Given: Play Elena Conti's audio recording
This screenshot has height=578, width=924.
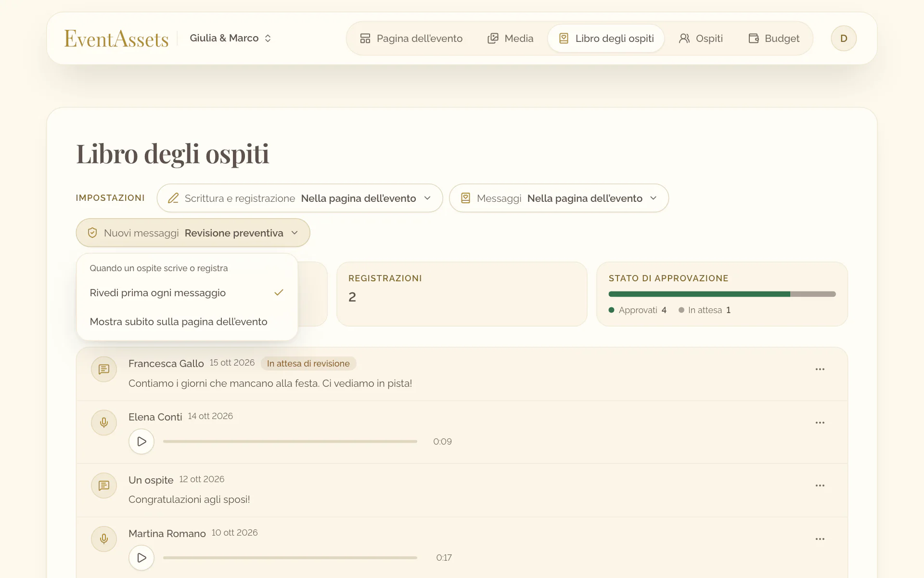Looking at the screenshot, I should [141, 441].
